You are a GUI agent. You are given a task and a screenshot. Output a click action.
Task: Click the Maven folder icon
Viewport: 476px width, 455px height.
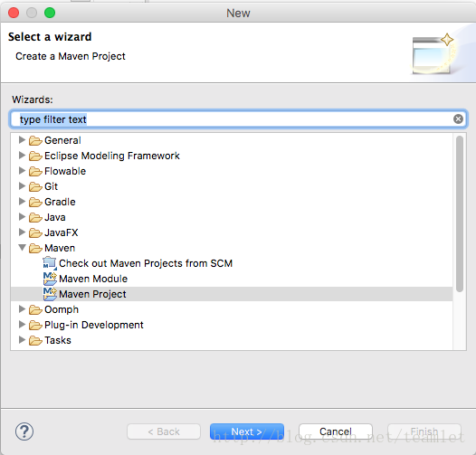[35, 248]
